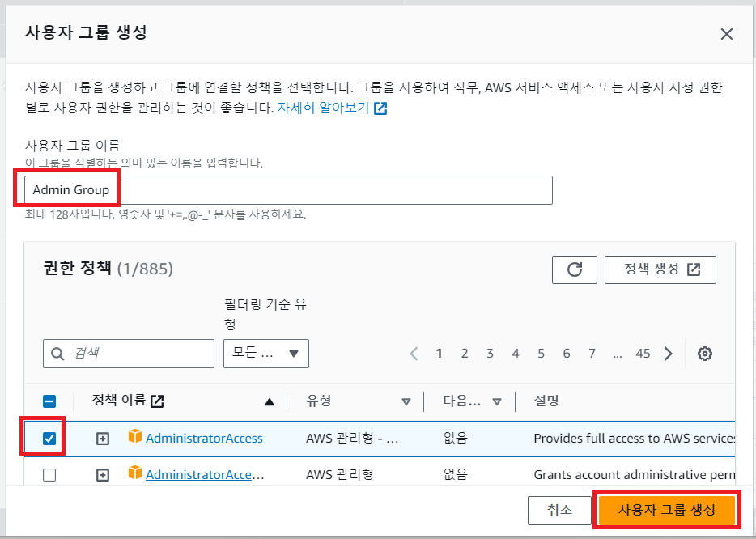Click the orange box icon of AdministratorAcce... row
The height and width of the screenshot is (539, 756).
tap(135, 473)
